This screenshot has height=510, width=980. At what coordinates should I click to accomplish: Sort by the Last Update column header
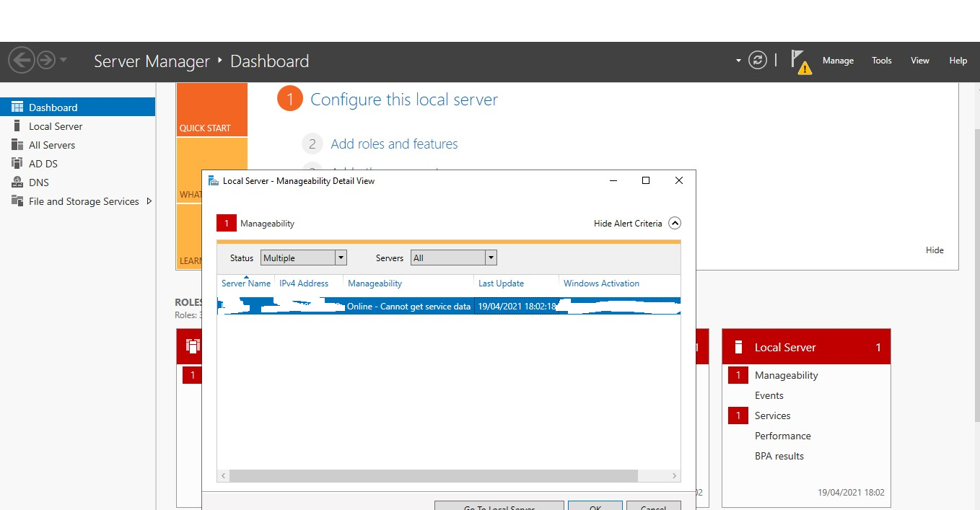tap(501, 283)
